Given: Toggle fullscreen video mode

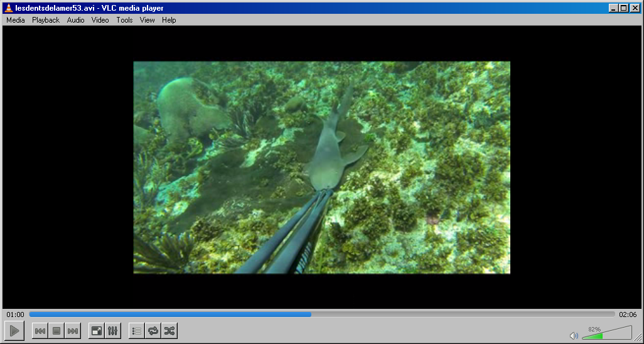Looking at the screenshot, I should (x=97, y=331).
